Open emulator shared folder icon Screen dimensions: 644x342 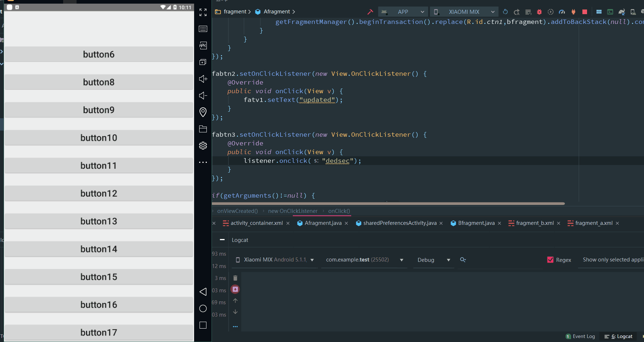[x=203, y=129]
